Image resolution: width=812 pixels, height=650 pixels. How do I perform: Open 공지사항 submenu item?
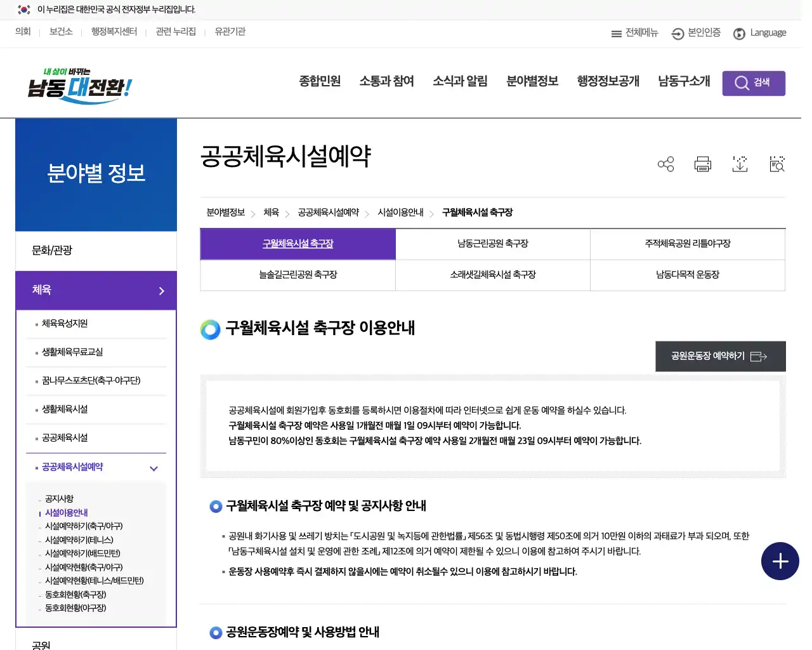coord(59,499)
